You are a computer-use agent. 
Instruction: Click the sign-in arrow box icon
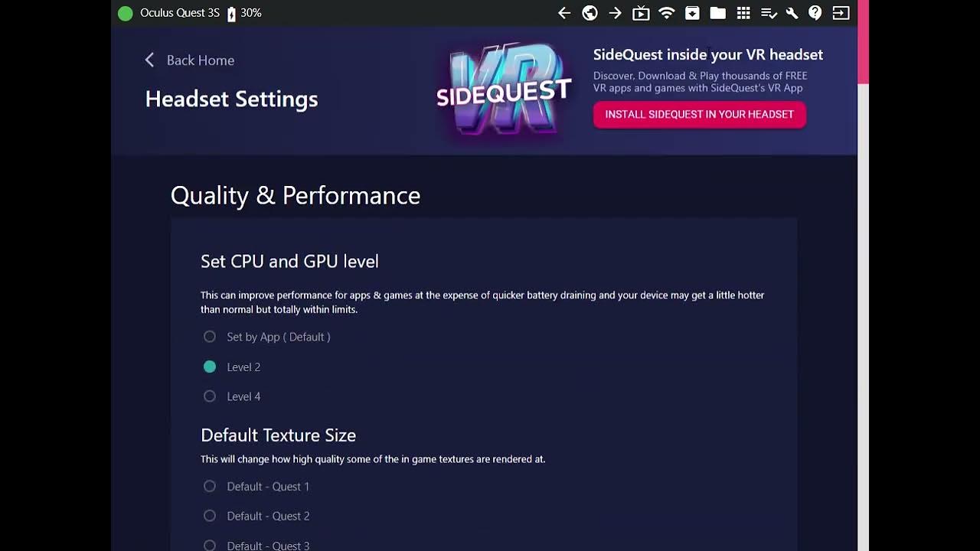coord(841,13)
